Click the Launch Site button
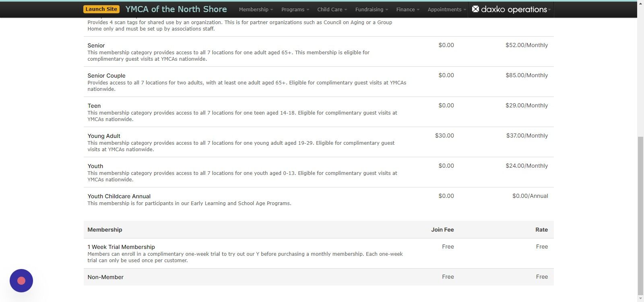The height and width of the screenshot is (302, 644). point(101,9)
